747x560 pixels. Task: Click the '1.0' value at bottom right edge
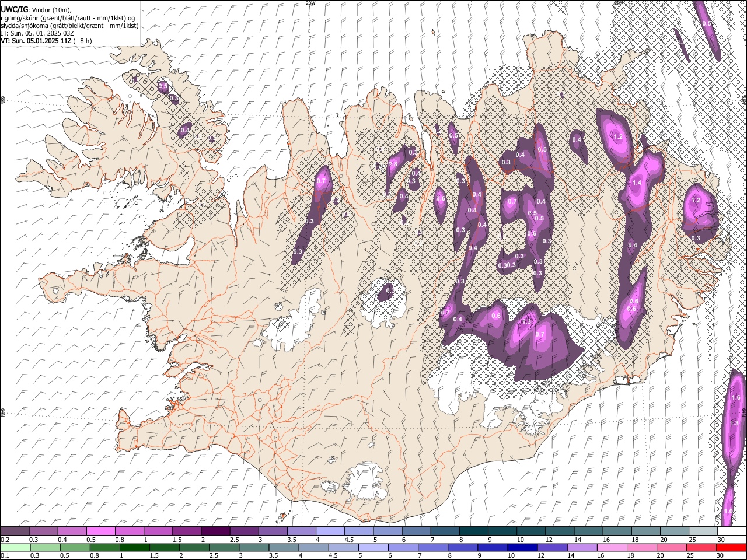tap(728, 511)
